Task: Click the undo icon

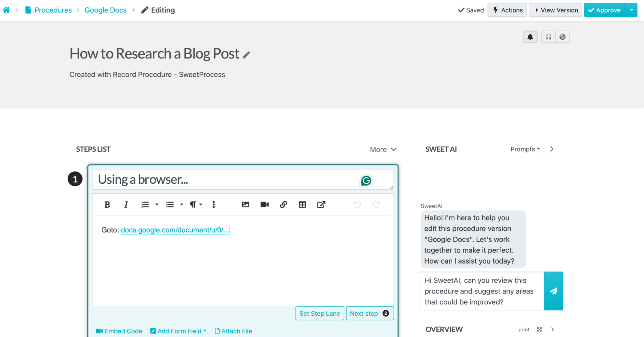Action: click(x=357, y=204)
